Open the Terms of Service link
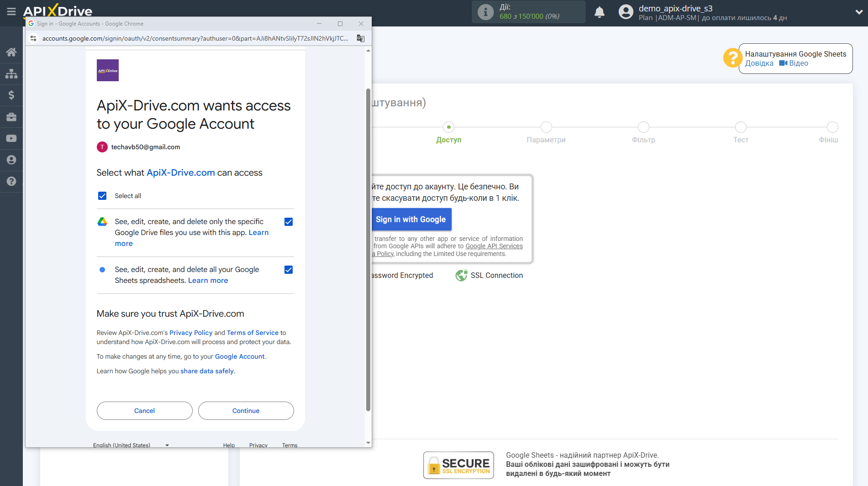This screenshot has height=486, width=868. (253, 333)
